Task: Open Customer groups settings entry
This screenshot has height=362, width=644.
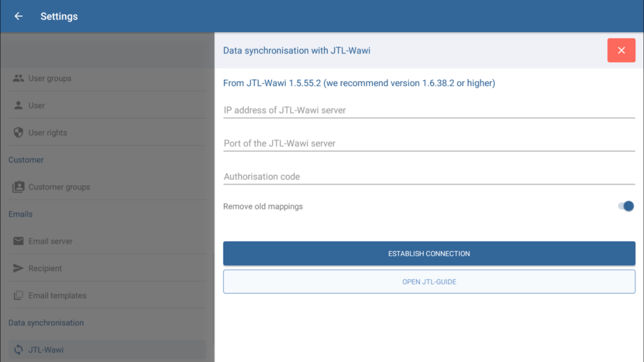Action: pos(59,187)
